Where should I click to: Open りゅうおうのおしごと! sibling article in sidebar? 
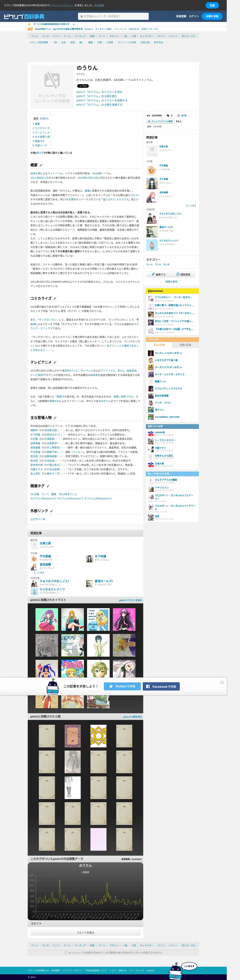(170, 214)
